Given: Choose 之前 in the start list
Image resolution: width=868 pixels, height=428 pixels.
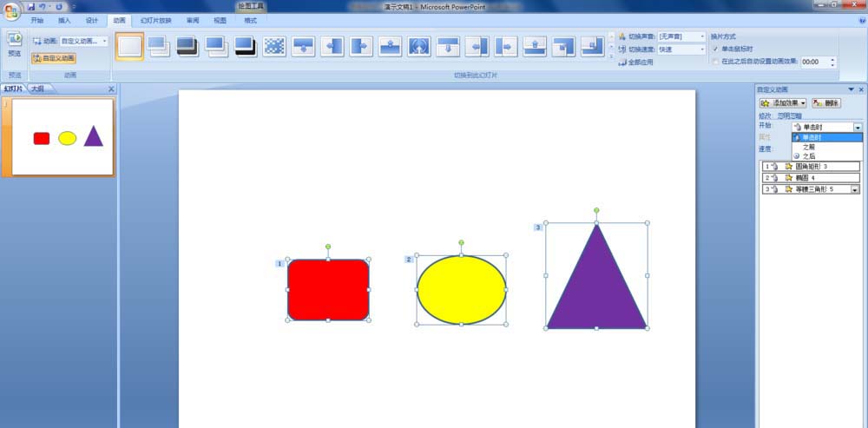Looking at the screenshot, I should pyautogui.click(x=827, y=147).
